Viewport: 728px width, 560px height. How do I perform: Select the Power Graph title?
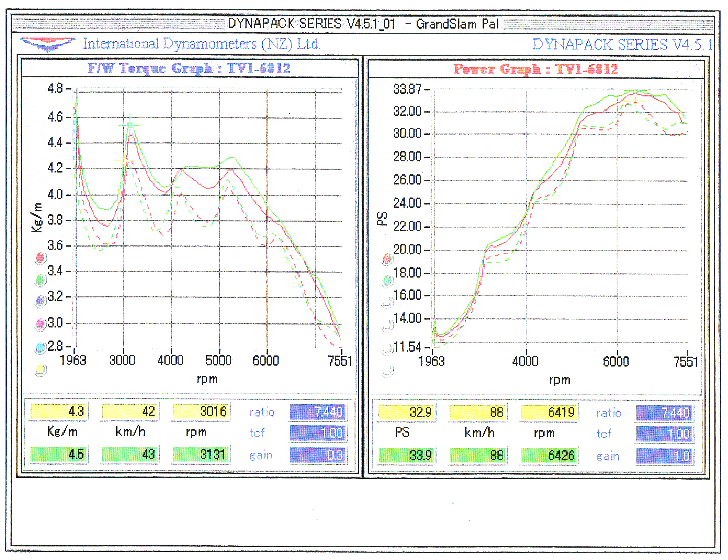pos(536,69)
